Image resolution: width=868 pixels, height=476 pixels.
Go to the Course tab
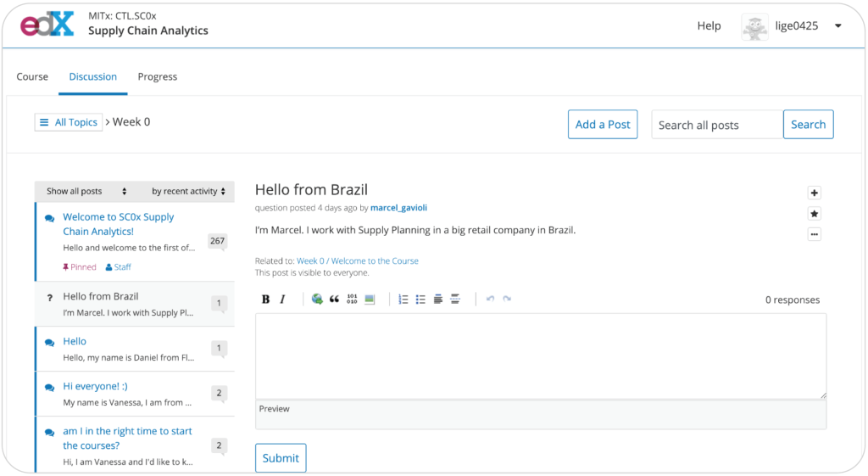point(32,76)
